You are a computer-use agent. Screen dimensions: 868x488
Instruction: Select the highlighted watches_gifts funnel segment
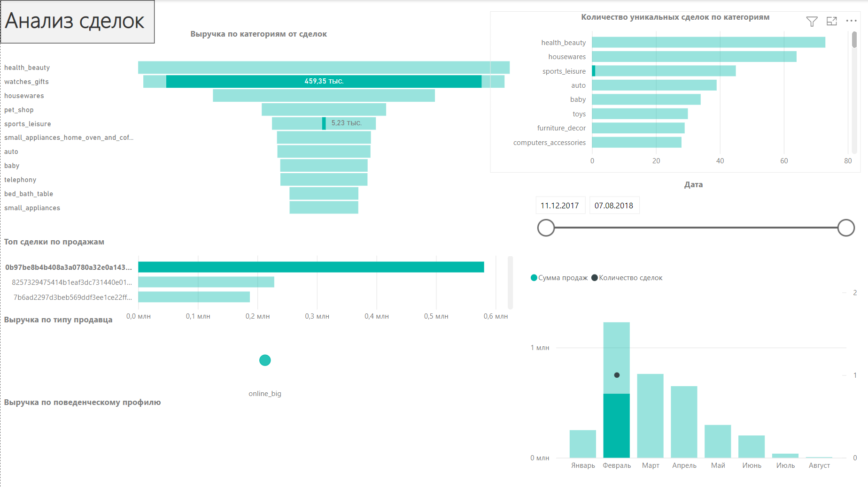point(324,81)
